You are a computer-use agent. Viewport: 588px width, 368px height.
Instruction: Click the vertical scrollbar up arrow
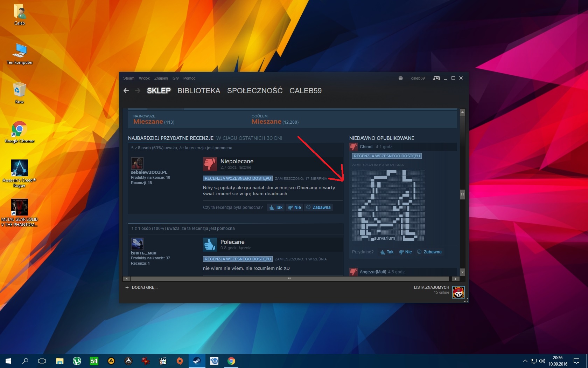pyautogui.click(x=462, y=112)
